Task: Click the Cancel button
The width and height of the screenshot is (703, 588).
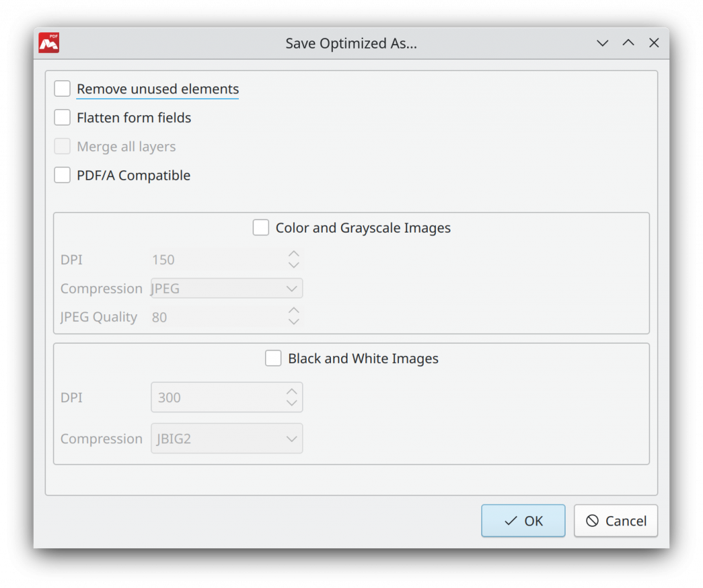Action: pyautogui.click(x=616, y=521)
